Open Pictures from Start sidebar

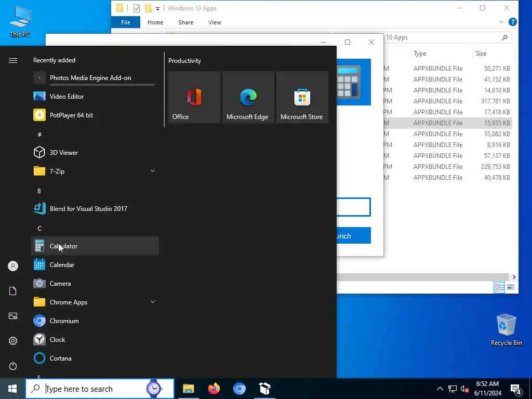(13, 316)
